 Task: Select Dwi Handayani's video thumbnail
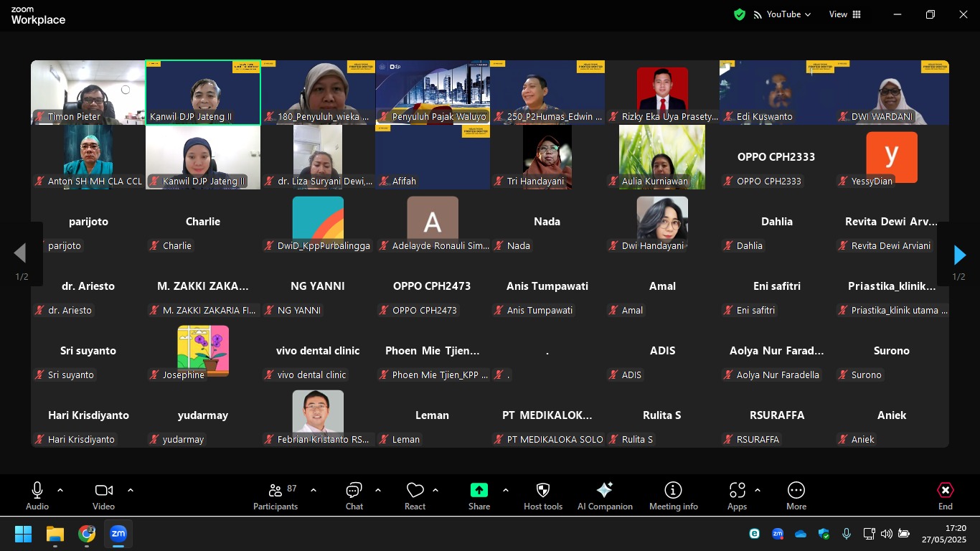click(662, 222)
